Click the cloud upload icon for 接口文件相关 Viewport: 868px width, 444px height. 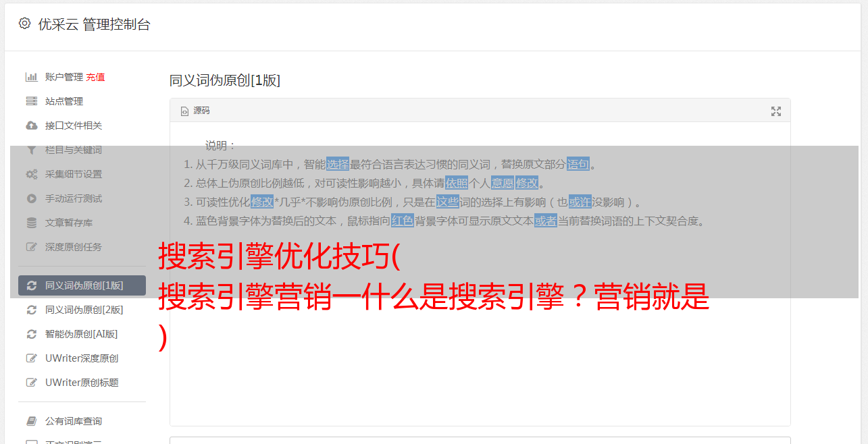point(31,126)
